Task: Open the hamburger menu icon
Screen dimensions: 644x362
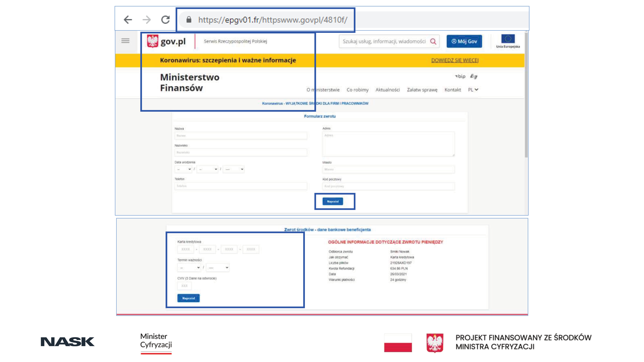Action: click(x=125, y=41)
